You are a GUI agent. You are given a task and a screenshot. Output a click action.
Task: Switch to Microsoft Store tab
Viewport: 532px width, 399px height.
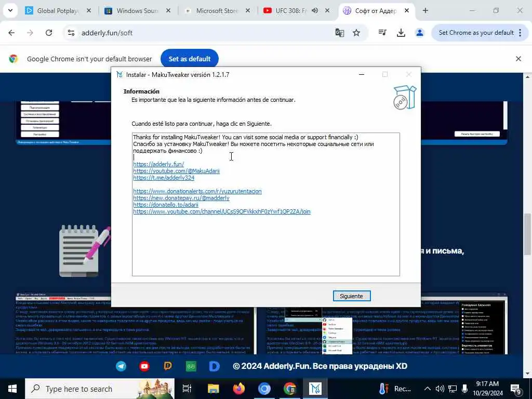[x=217, y=11]
